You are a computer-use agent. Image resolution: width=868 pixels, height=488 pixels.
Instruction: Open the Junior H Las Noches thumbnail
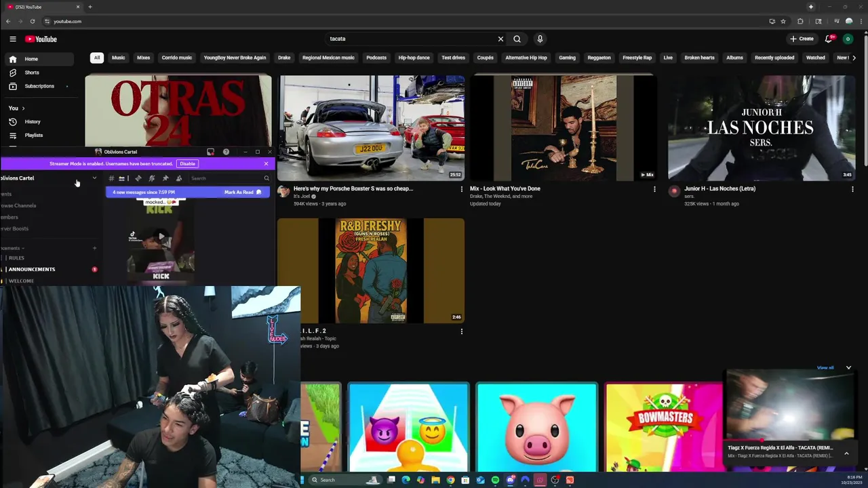click(x=762, y=128)
